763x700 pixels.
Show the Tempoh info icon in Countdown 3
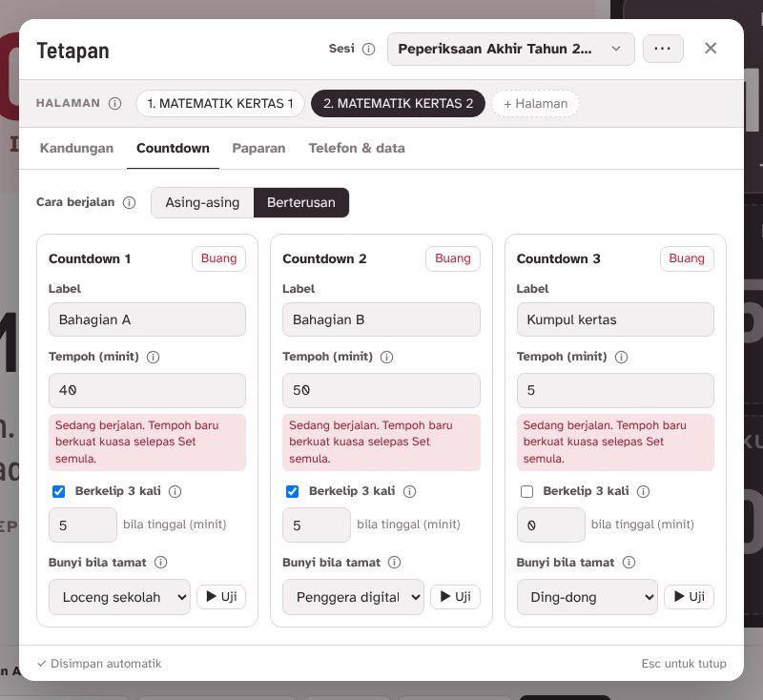(621, 357)
